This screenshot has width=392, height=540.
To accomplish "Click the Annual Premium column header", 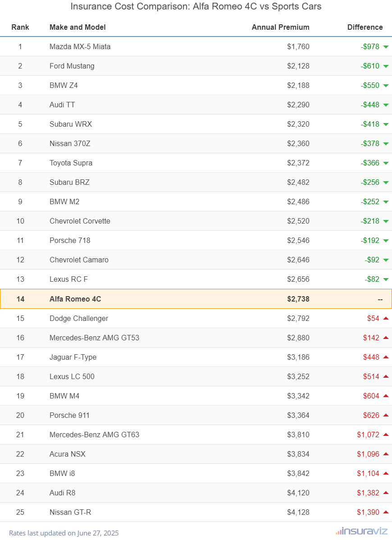I will coord(281,27).
